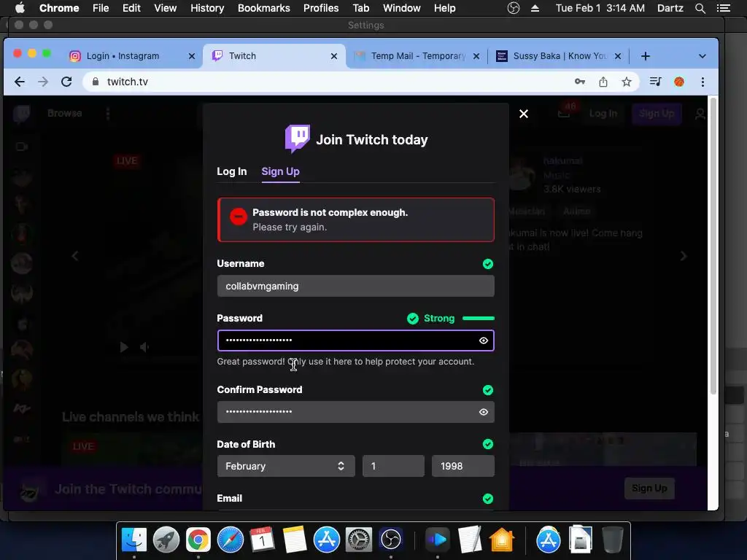Image resolution: width=747 pixels, height=560 pixels.
Task: Open Spotlight search in menu bar
Action: pos(700,8)
